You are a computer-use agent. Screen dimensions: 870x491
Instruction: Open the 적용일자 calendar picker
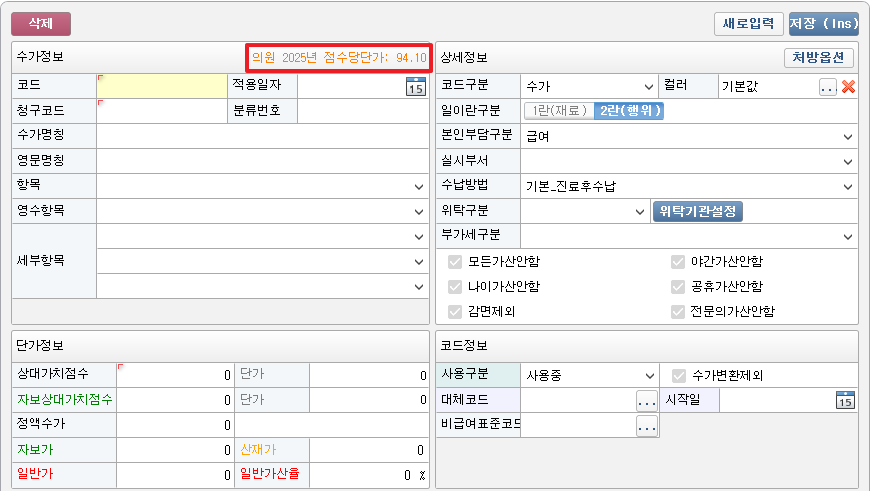coord(415,87)
